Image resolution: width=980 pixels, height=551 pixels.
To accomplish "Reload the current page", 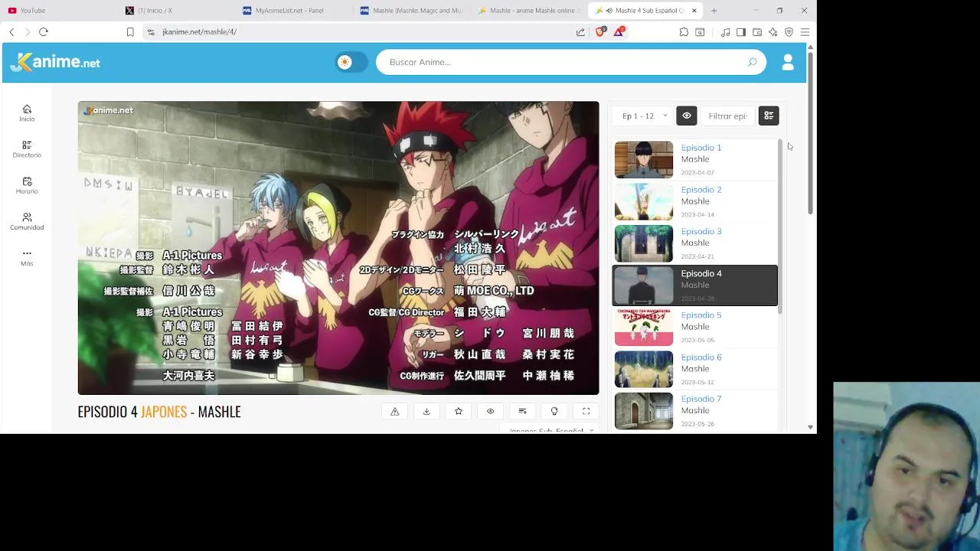I will (44, 32).
